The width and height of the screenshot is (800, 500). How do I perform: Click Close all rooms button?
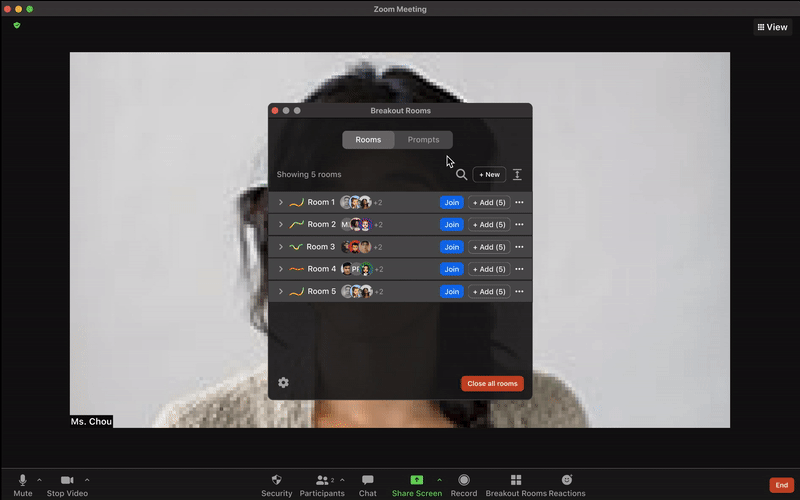point(492,384)
